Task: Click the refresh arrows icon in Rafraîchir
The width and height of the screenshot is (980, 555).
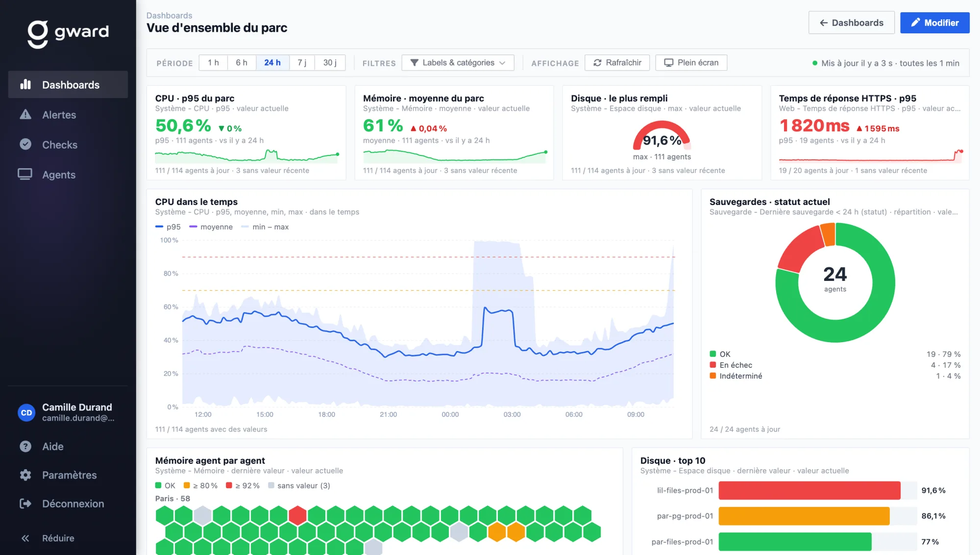Action: (x=597, y=63)
